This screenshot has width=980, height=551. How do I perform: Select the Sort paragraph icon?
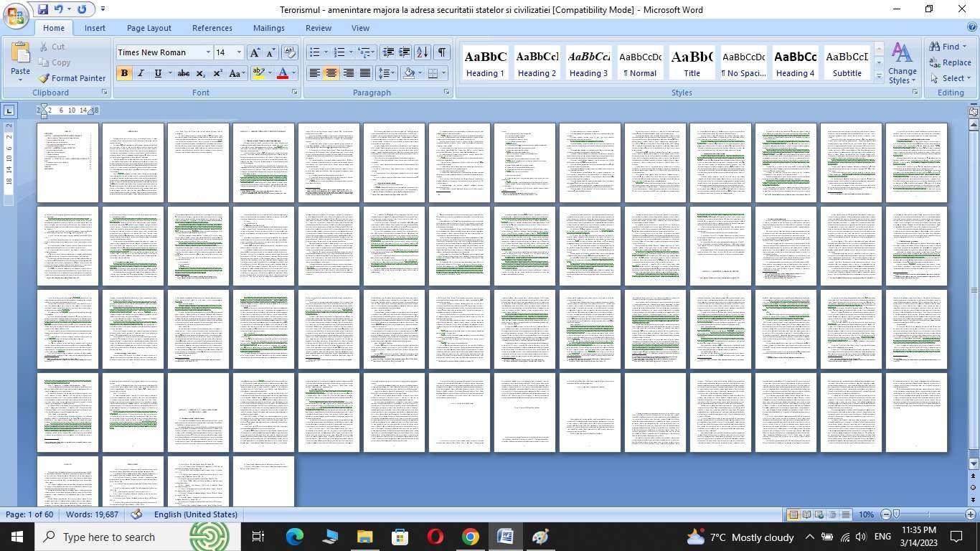pos(422,52)
